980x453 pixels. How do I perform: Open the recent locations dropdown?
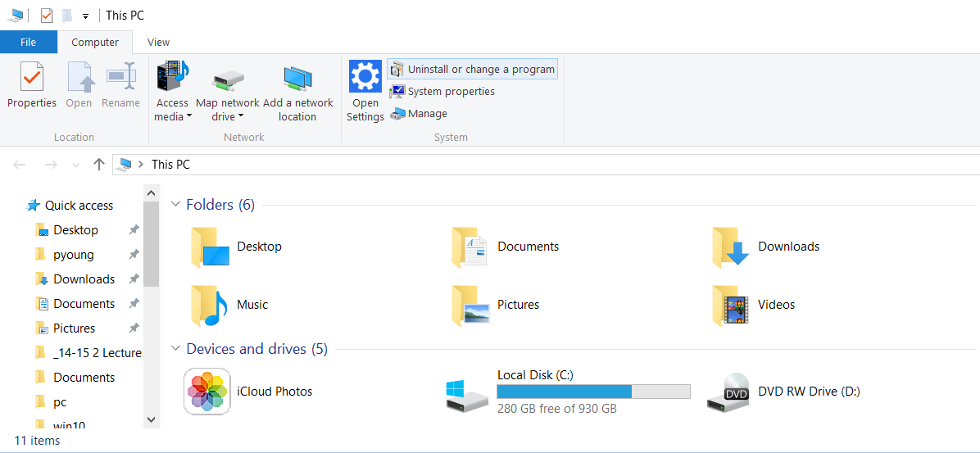tap(76, 165)
